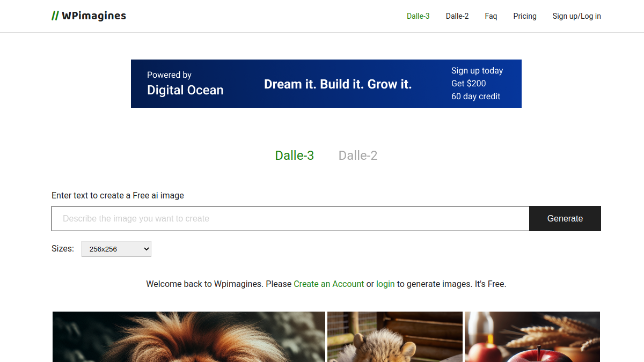Open the furry animal closeup thumbnail
This screenshot has width=644, height=362.
tap(189, 337)
